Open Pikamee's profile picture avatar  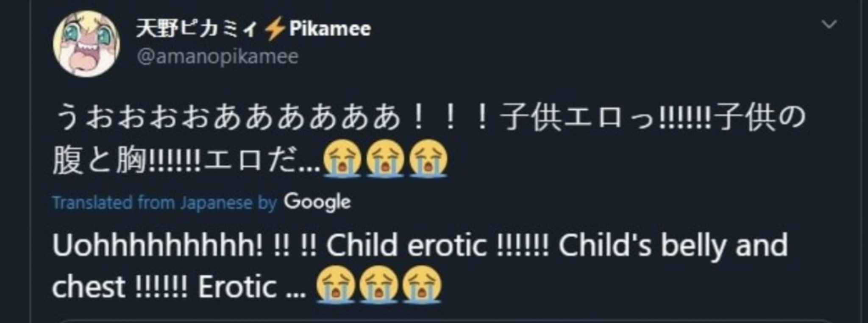tap(86, 44)
